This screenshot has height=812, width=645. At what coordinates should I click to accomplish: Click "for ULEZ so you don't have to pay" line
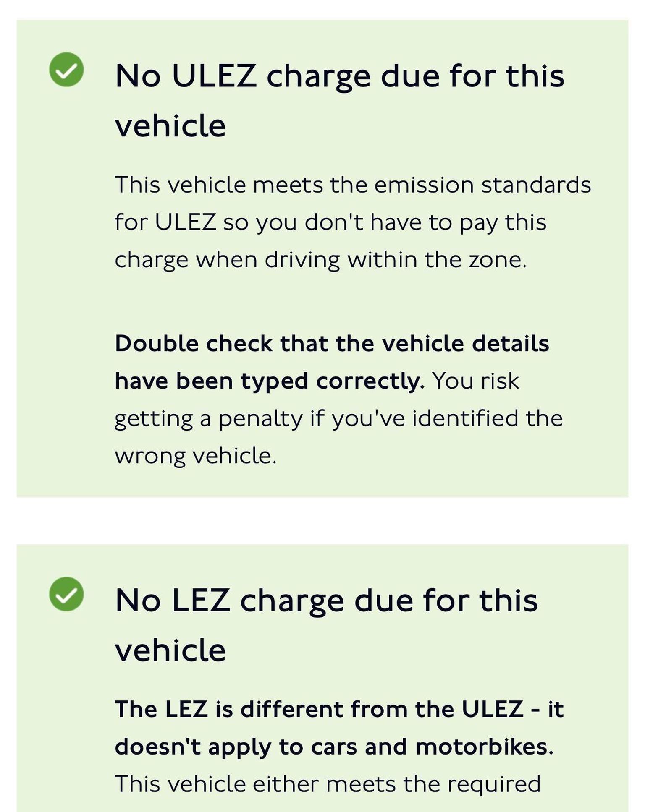pos(330,222)
